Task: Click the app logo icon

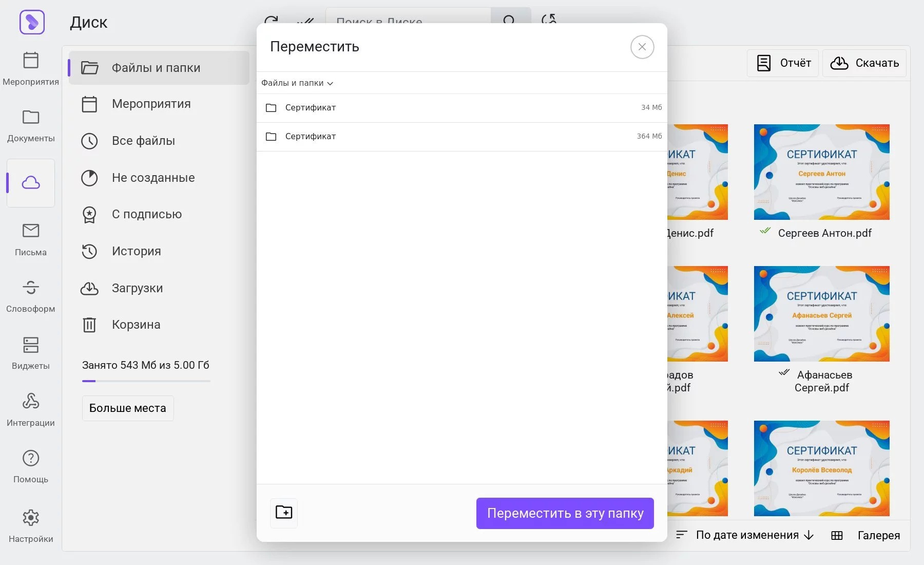Action: [32, 22]
